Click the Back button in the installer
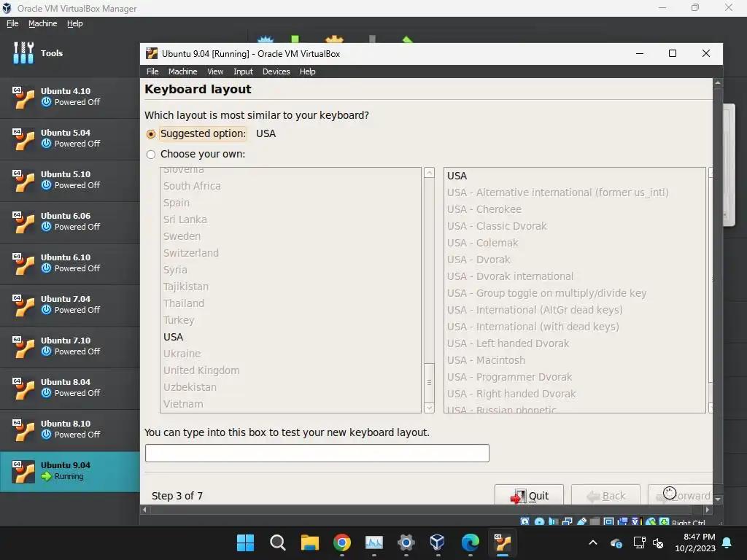Image resolution: width=747 pixels, height=560 pixels. tap(605, 495)
